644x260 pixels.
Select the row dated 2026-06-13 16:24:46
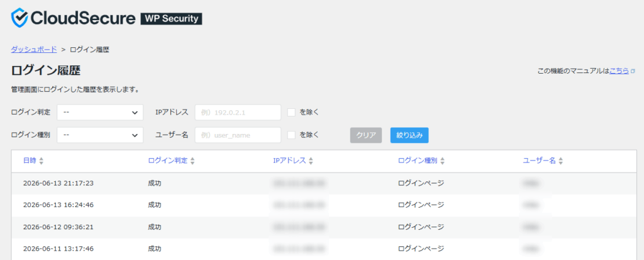[x=324, y=205]
